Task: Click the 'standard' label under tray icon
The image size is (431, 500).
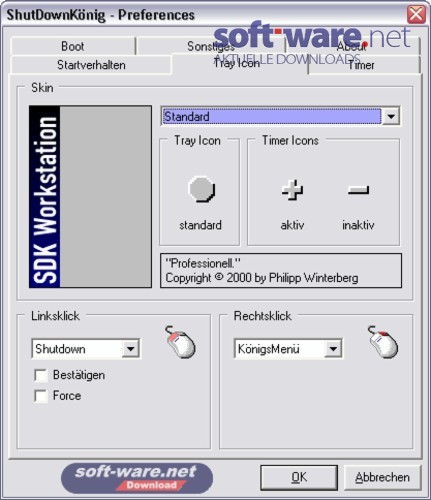Action: point(200,225)
